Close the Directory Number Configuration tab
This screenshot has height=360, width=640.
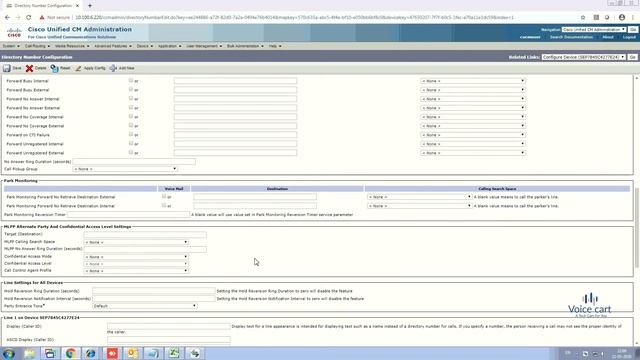77,6
